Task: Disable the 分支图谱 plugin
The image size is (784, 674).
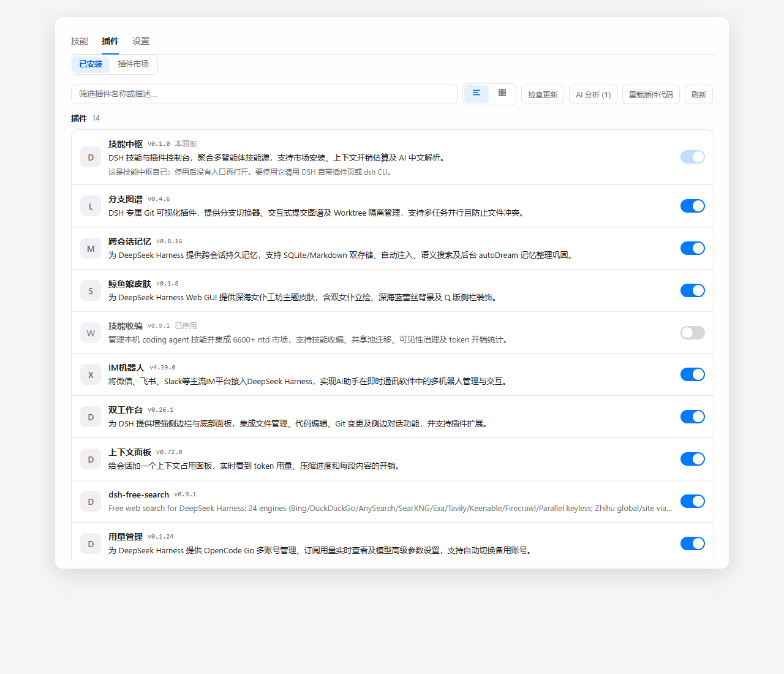Action: (693, 206)
